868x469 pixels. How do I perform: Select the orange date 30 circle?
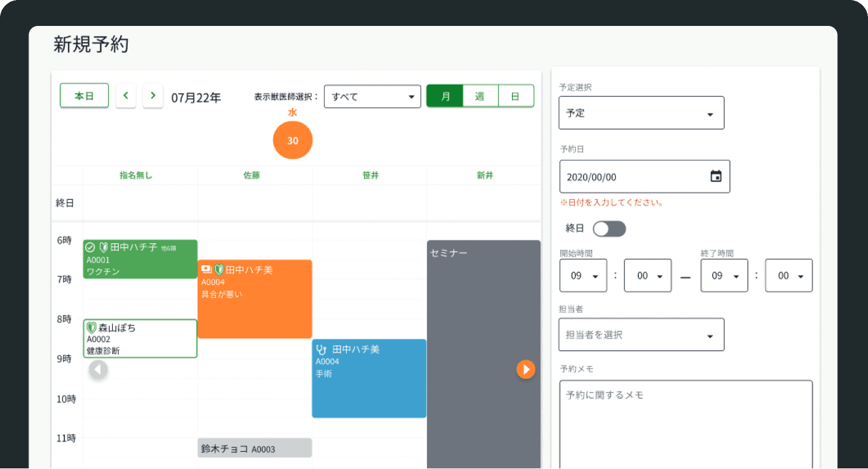click(x=293, y=141)
